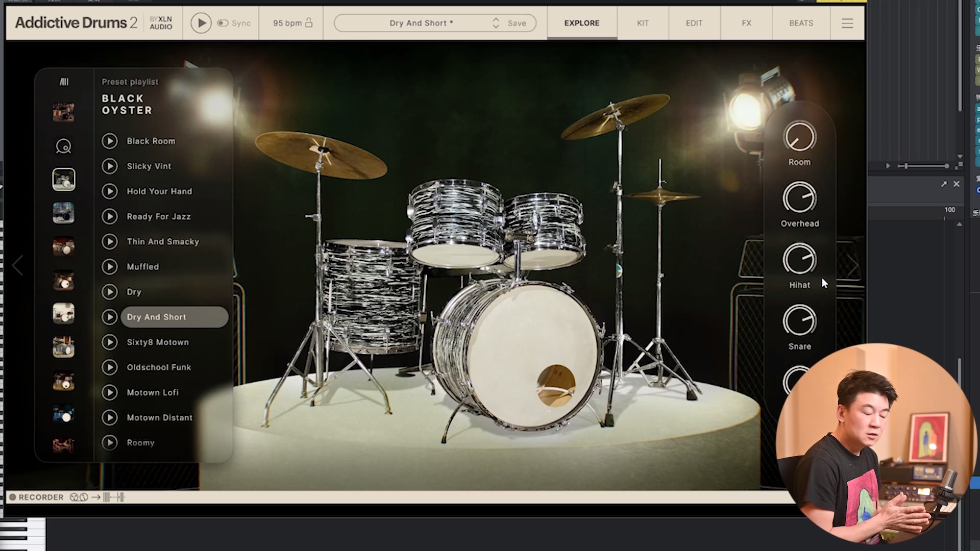Image resolution: width=980 pixels, height=551 pixels.
Task: Open the hamburger menu at top right
Action: coord(847,23)
